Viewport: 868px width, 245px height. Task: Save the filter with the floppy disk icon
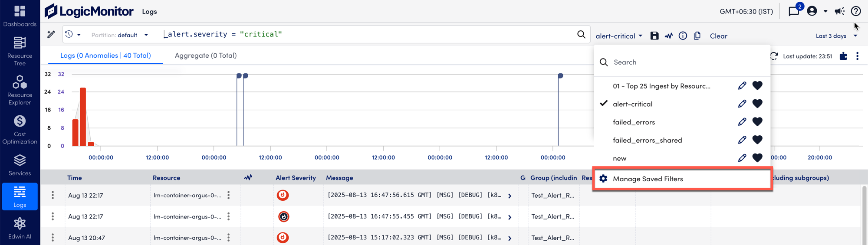click(654, 36)
